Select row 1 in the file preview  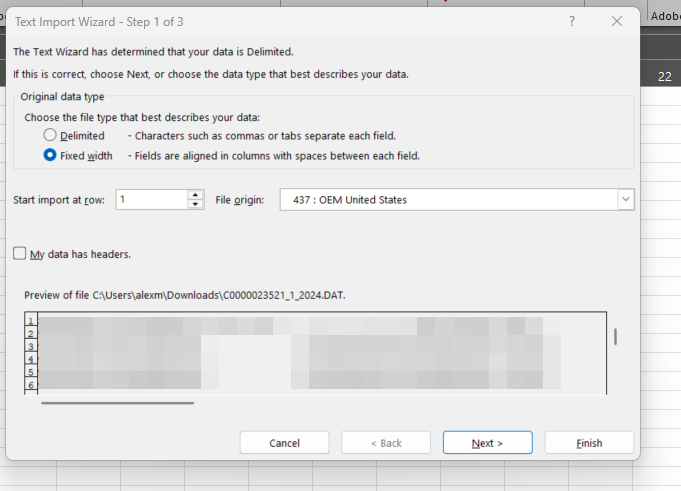click(32, 321)
